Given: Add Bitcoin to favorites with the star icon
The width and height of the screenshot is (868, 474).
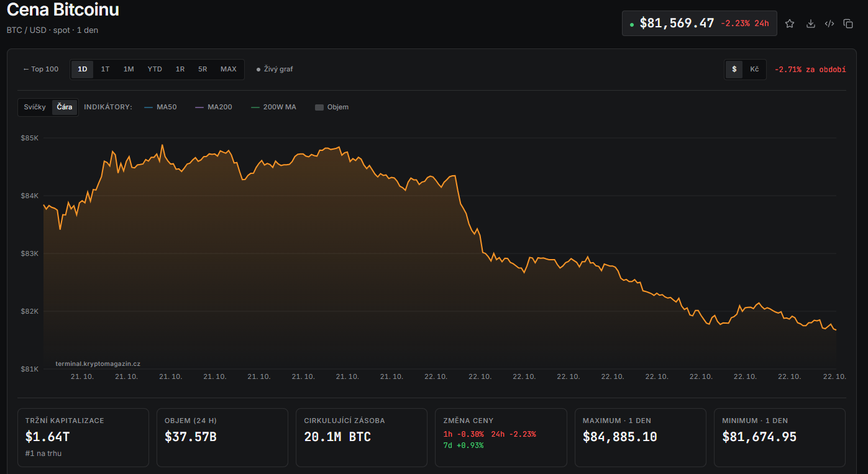Looking at the screenshot, I should tap(790, 24).
